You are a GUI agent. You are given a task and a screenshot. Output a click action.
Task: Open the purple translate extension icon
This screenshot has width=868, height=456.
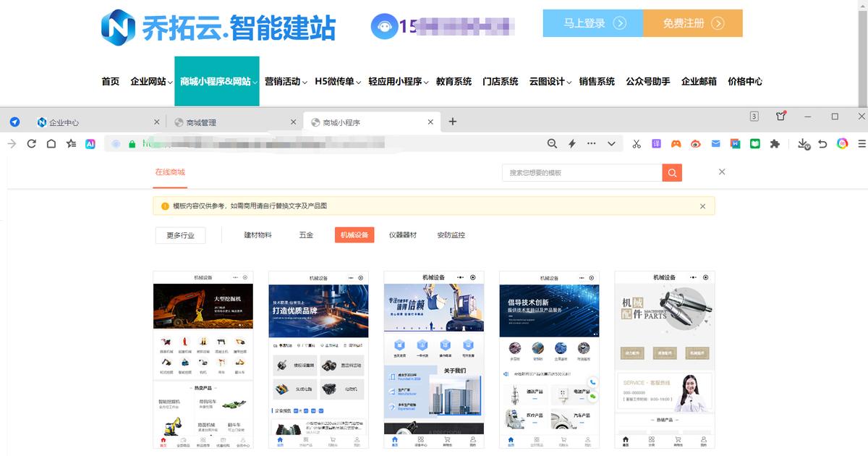pyautogui.click(x=656, y=144)
